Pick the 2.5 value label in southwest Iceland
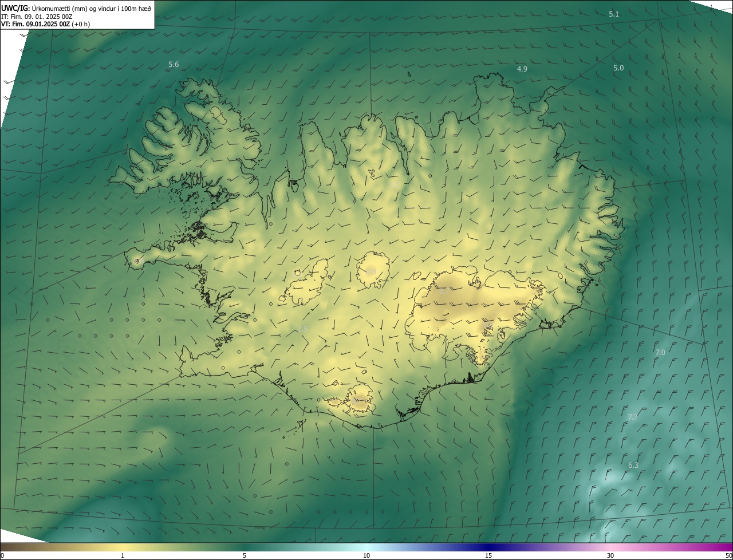 point(303,329)
